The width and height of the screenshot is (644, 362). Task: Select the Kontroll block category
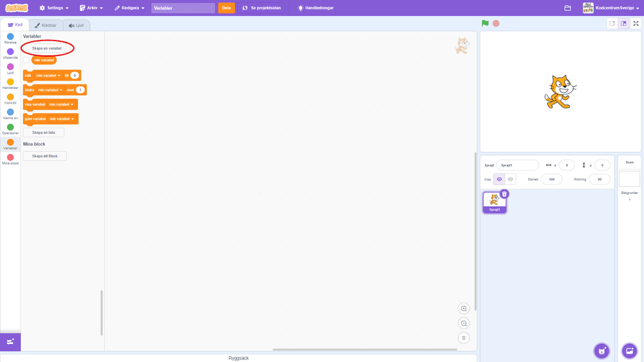(10, 99)
